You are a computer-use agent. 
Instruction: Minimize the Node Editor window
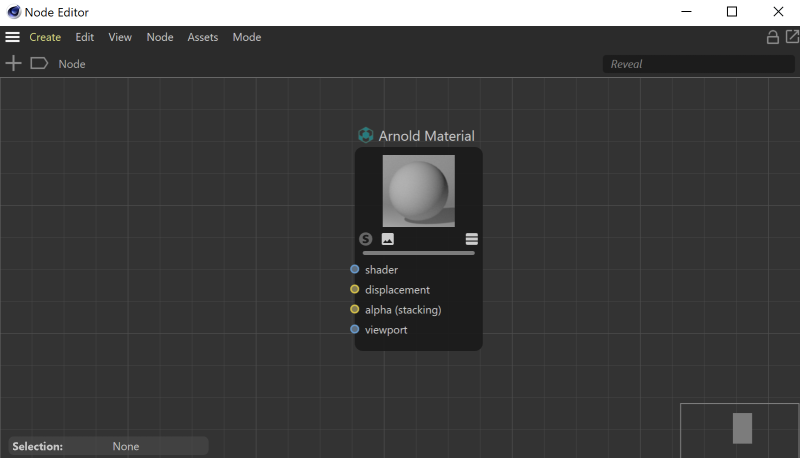click(x=686, y=12)
